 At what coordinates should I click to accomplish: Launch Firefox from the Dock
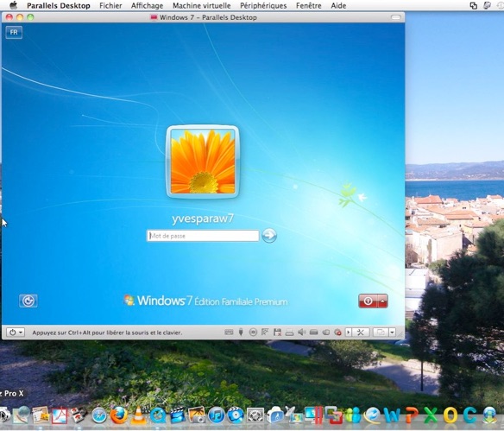point(118,415)
